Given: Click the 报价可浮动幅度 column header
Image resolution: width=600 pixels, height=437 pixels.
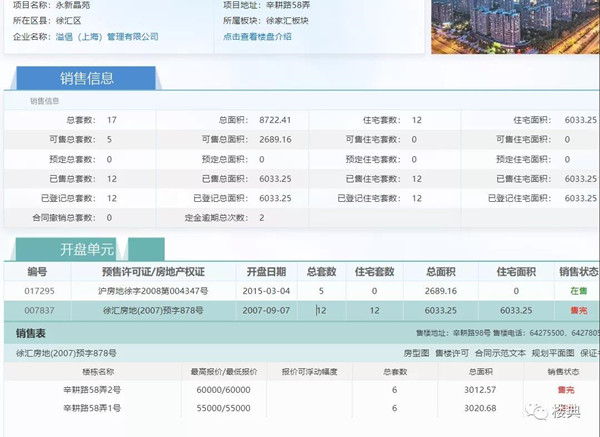Looking at the screenshot, I should (310, 372).
